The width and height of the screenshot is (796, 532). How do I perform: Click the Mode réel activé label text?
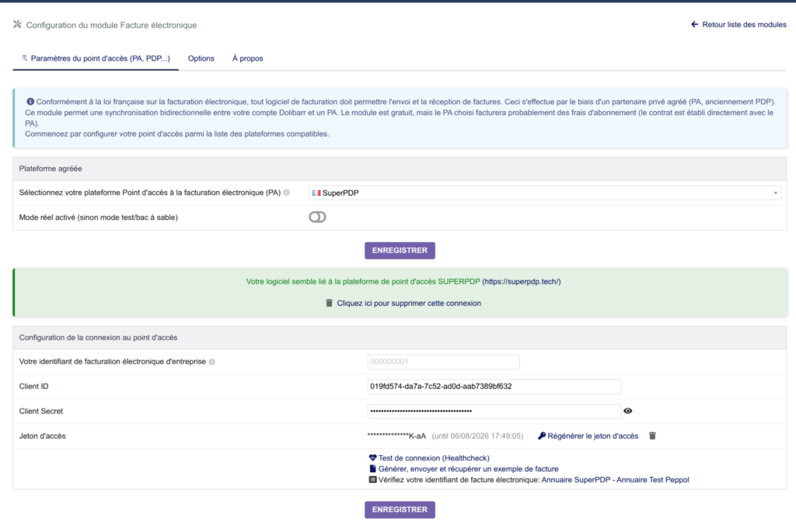click(x=99, y=217)
